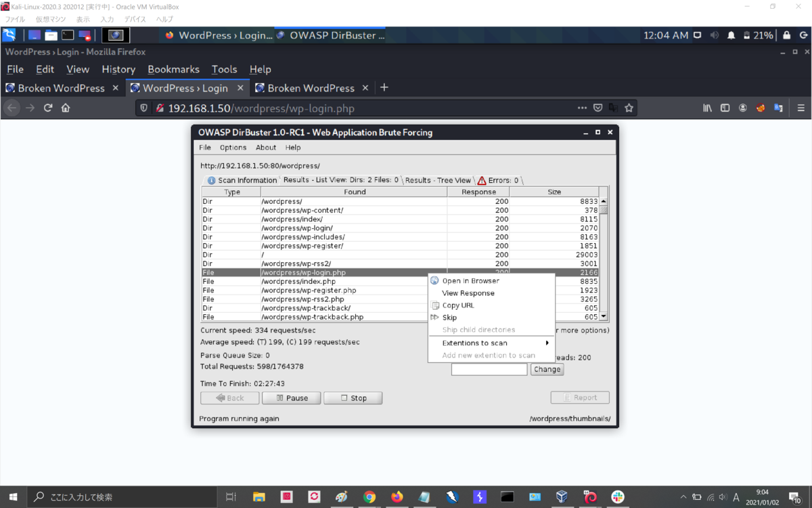The height and width of the screenshot is (508, 812).
Task: Select the /wordpress/index.php row
Action: click(400, 281)
